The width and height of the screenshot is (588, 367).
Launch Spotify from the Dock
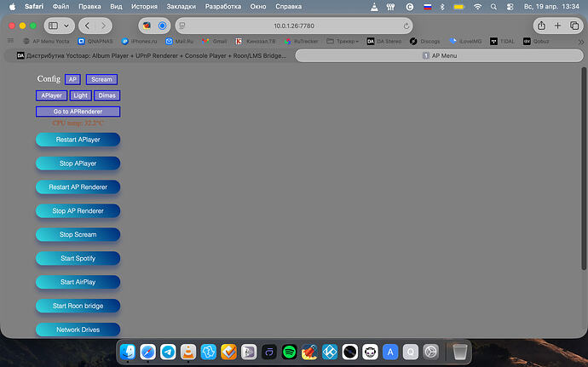289,352
